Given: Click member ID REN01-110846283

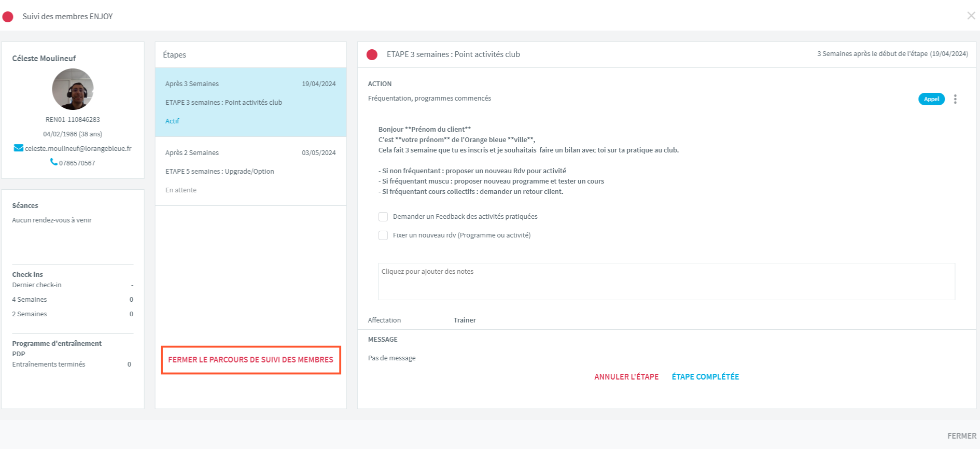Looking at the screenshot, I should pyautogui.click(x=73, y=119).
